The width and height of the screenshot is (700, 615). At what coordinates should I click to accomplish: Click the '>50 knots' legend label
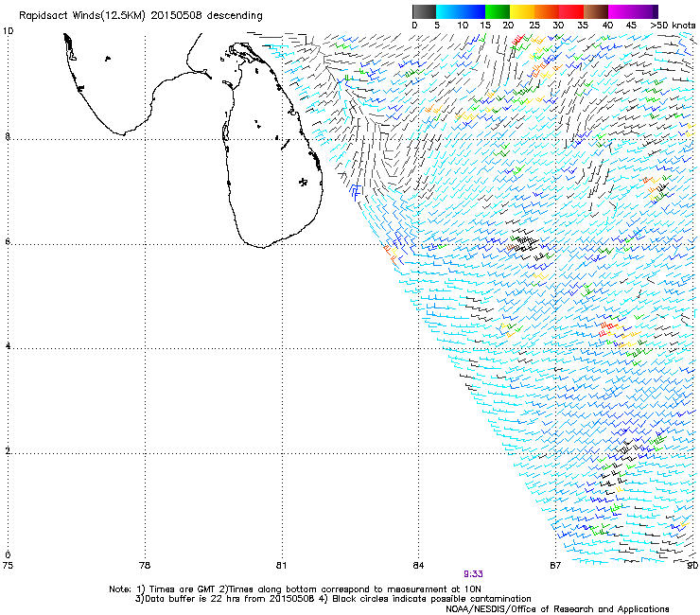pos(673,26)
